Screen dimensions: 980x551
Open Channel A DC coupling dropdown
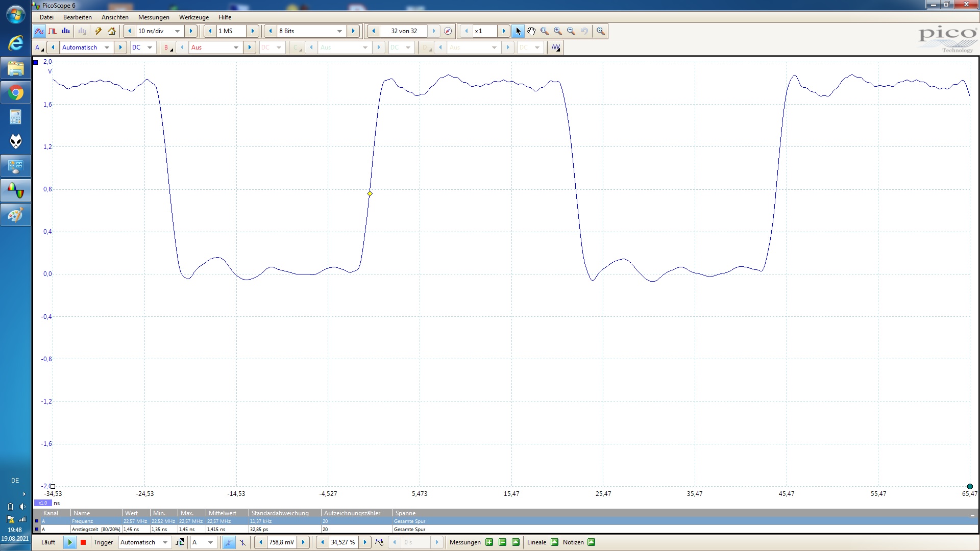point(150,47)
